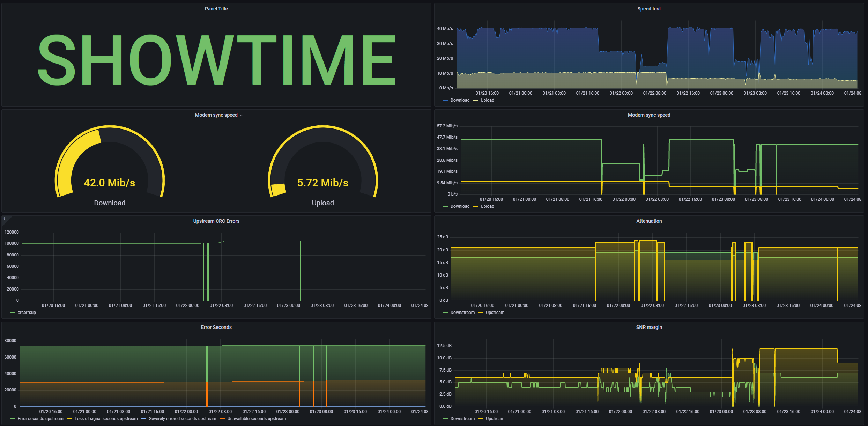Click yellow swatch for Loss of signal seconds
Image resolution: width=868 pixels, height=426 pixels.
pyautogui.click(x=69, y=419)
